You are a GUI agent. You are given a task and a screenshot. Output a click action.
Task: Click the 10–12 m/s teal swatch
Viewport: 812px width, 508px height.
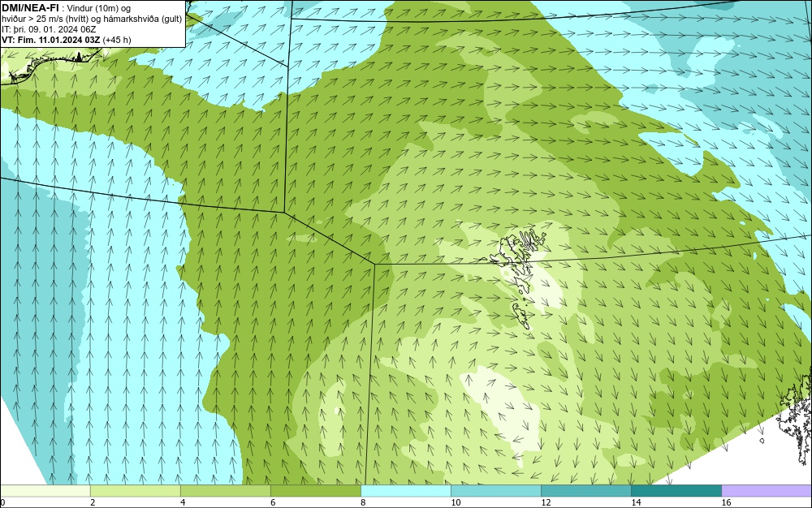click(495, 490)
